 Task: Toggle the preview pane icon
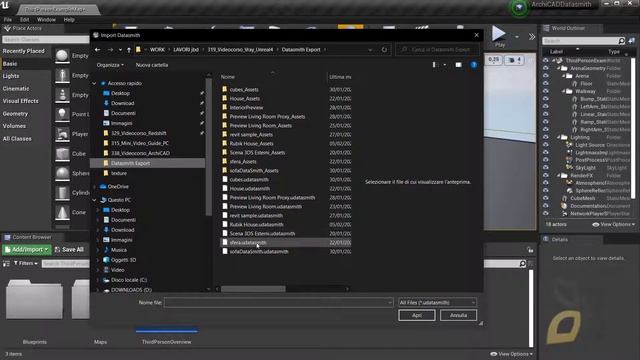[x=458, y=65]
